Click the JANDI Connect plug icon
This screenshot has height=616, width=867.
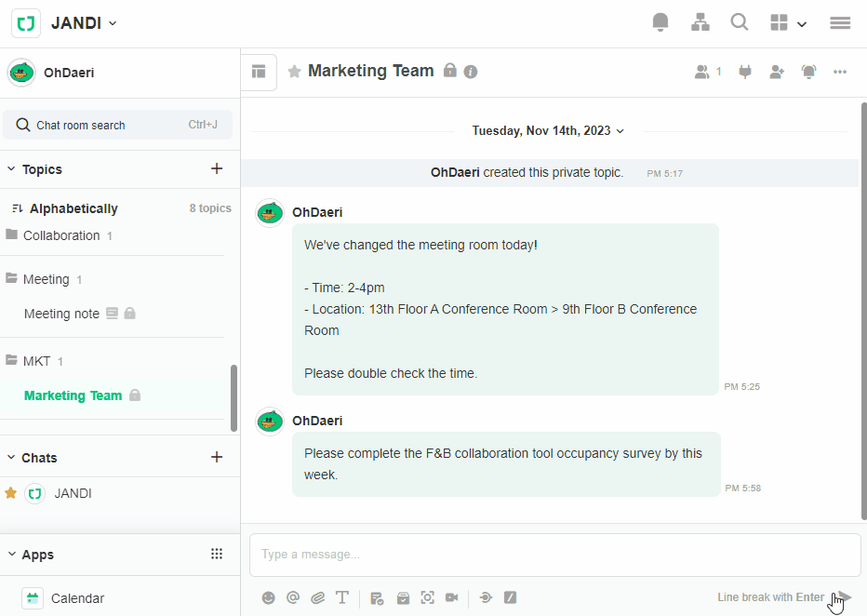744,72
